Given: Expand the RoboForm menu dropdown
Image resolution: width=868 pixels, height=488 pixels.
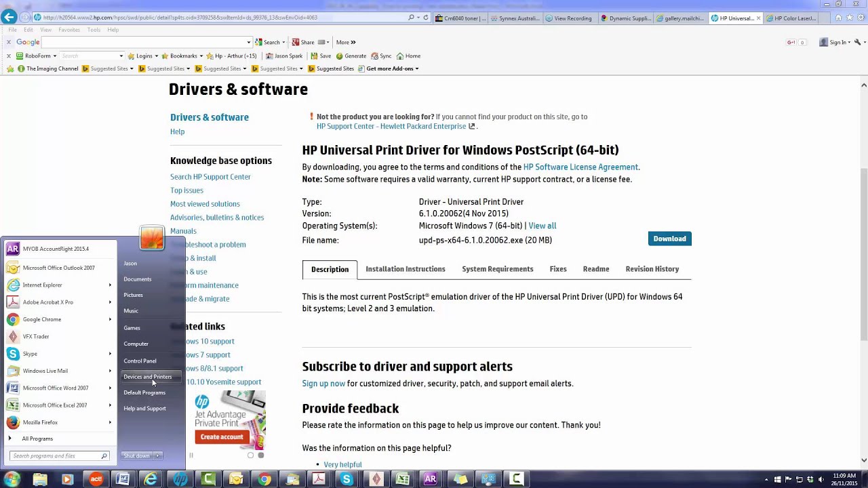Looking at the screenshot, I should pos(54,56).
